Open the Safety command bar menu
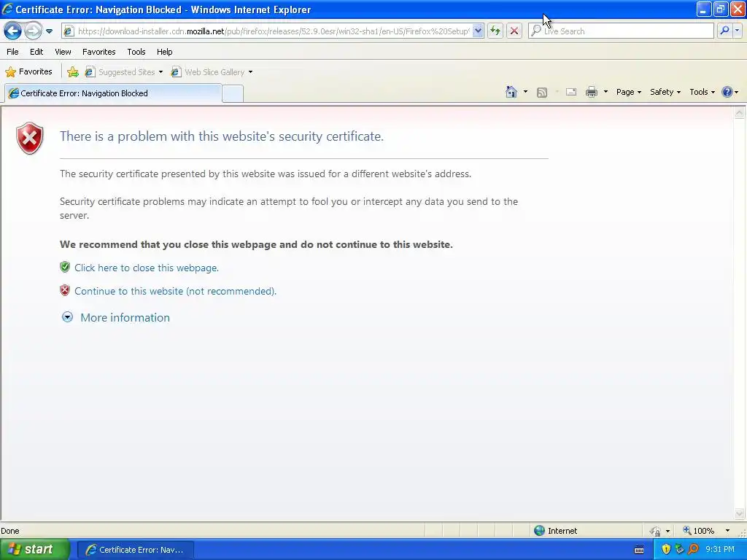This screenshot has width=747, height=560. click(665, 93)
